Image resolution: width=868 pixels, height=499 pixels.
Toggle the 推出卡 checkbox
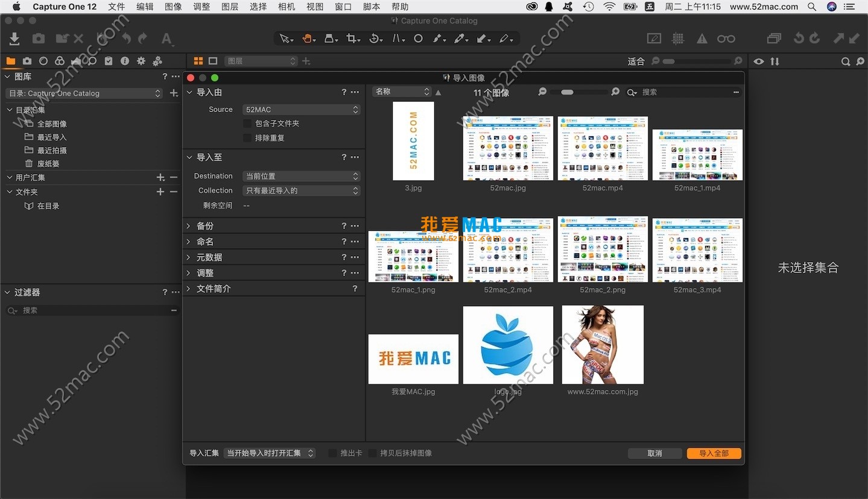(x=332, y=453)
